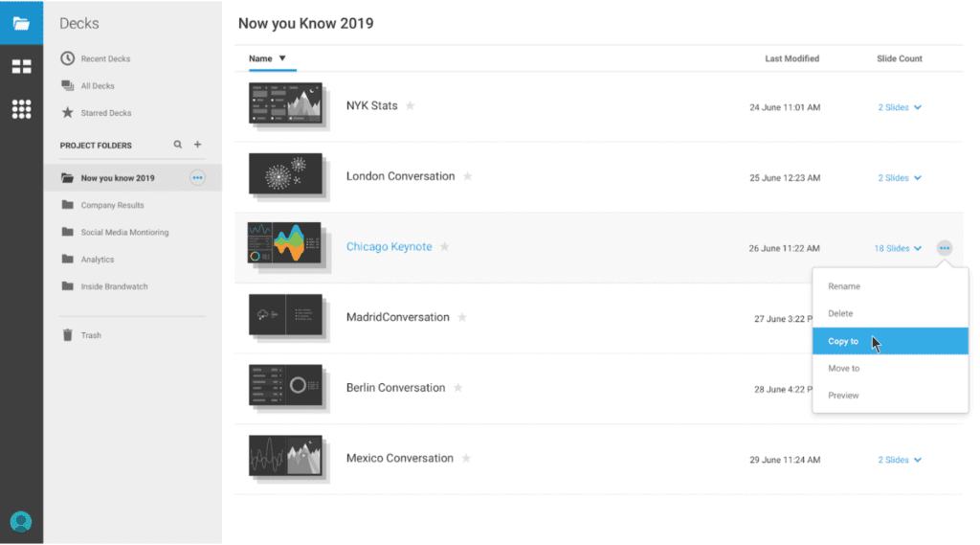
Task: Choose Copy to in context menu
Action: point(843,341)
